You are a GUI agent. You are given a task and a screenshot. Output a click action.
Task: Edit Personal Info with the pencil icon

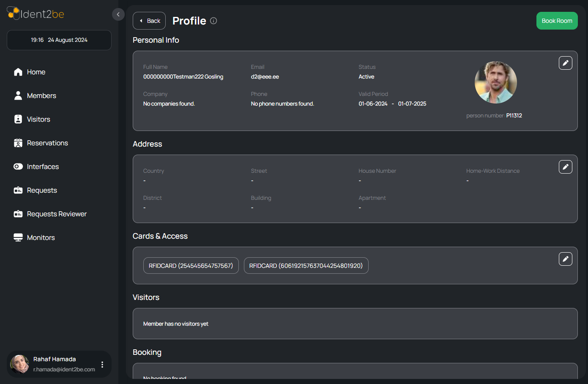[x=566, y=63]
